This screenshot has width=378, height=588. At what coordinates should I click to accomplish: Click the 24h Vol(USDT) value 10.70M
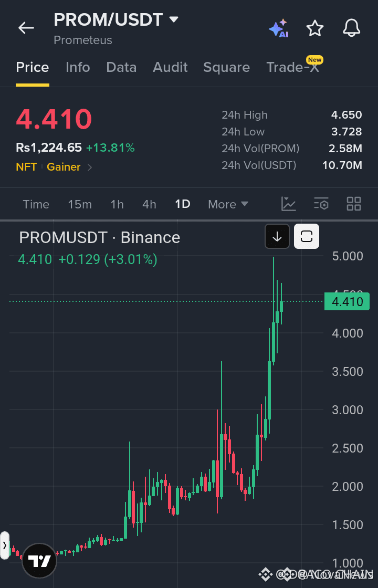[x=342, y=165]
